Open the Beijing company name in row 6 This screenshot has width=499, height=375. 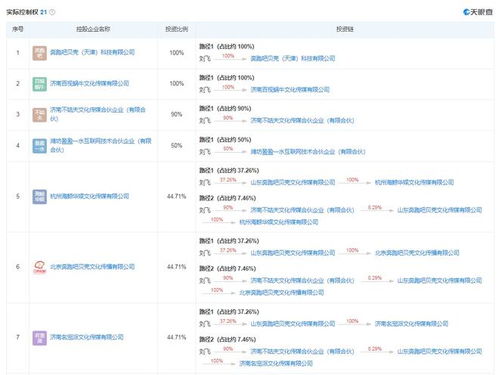[x=92, y=267]
